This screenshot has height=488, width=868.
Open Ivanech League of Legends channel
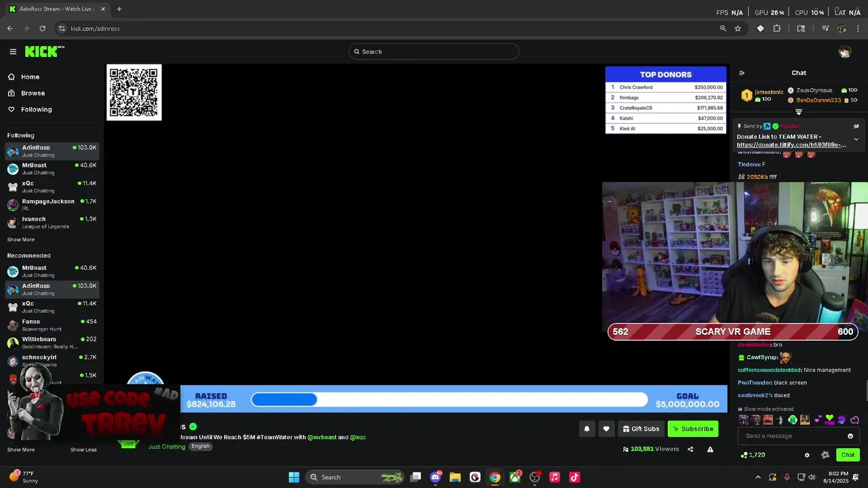tap(52, 222)
